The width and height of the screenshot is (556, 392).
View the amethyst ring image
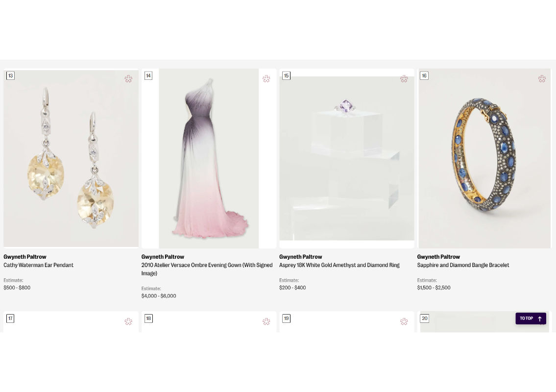click(347, 158)
